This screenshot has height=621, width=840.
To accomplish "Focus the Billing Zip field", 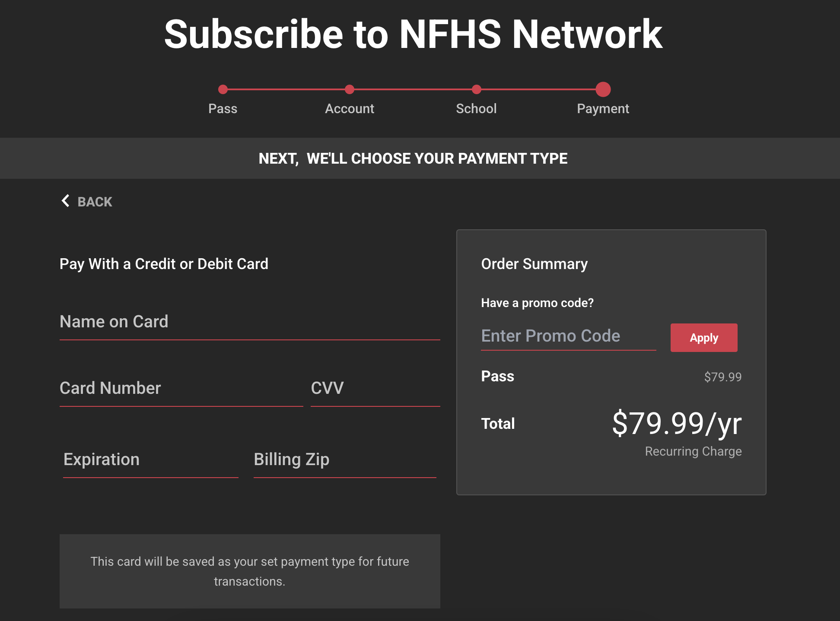I will (x=344, y=460).
